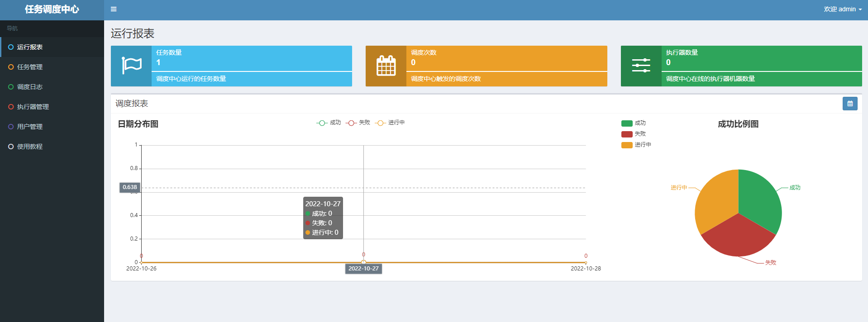Click green 成功 swatch in pie legend
The image size is (868, 322).
[627, 123]
